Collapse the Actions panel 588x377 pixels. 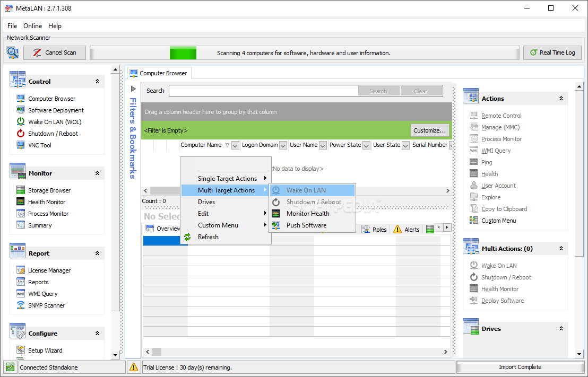[x=561, y=99]
